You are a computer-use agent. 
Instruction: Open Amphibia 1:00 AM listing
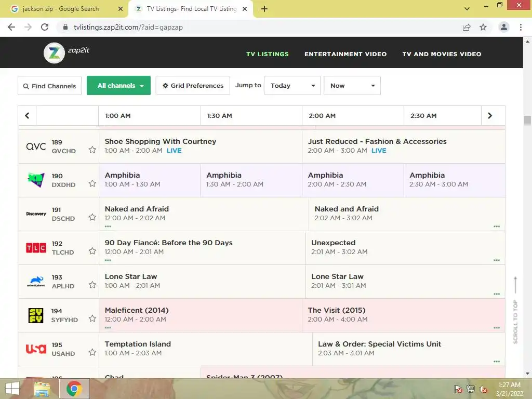click(150, 180)
